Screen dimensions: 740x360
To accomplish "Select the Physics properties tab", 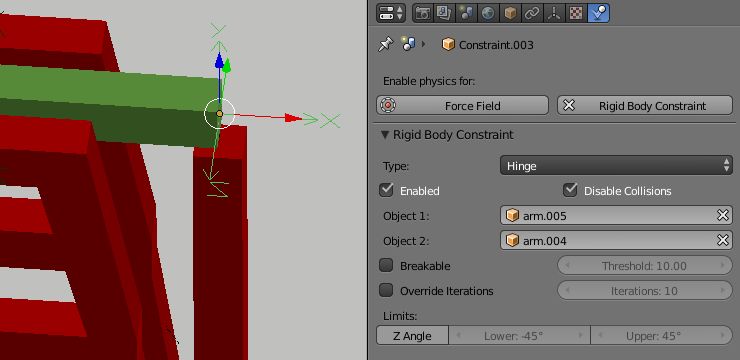I will 598,13.
